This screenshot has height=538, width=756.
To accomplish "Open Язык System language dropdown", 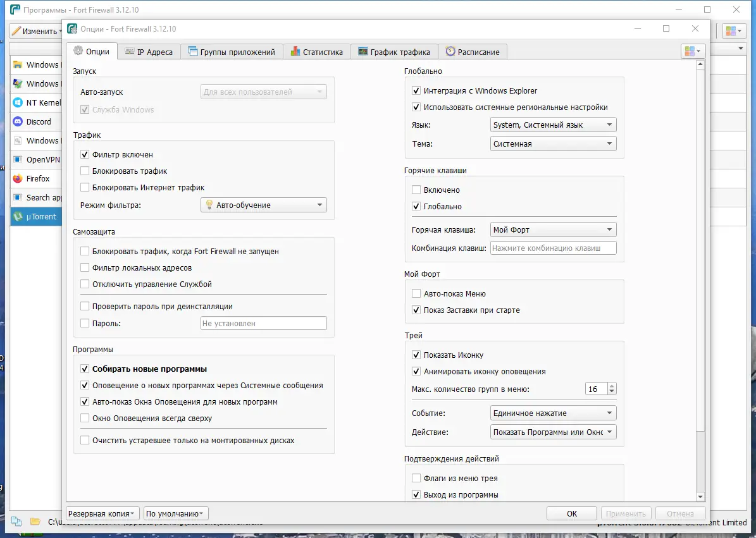I will (553, 125).
